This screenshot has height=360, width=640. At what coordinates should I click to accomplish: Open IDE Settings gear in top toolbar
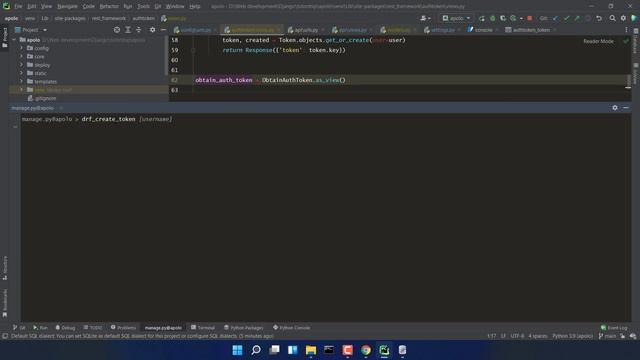pos(623,18)
